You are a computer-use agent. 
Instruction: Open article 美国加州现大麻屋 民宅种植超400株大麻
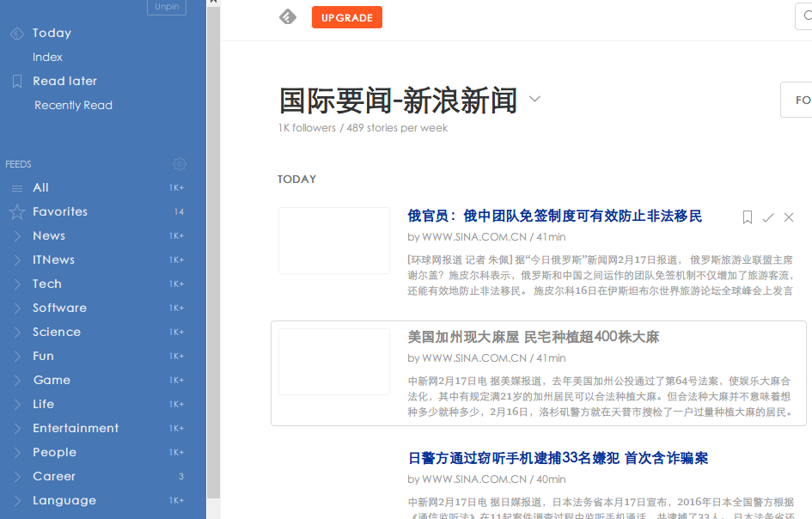pos(533,337)
